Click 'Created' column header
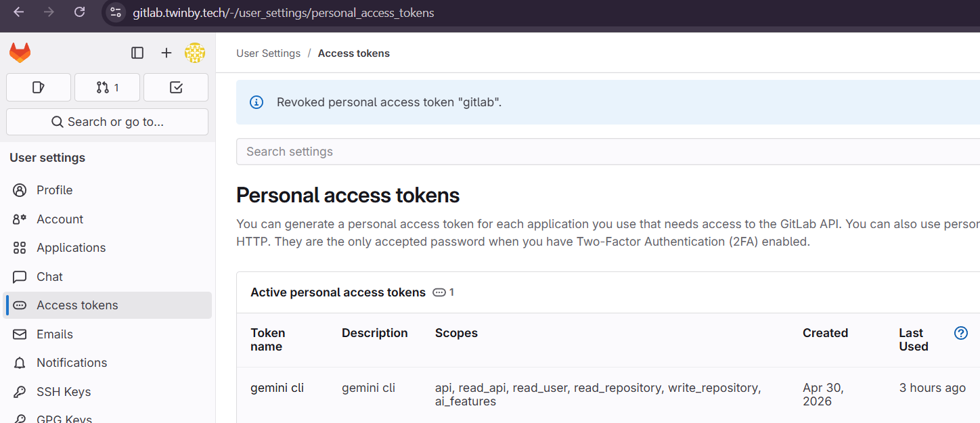This screenshot has width=980, height=423. coord(825,333)
